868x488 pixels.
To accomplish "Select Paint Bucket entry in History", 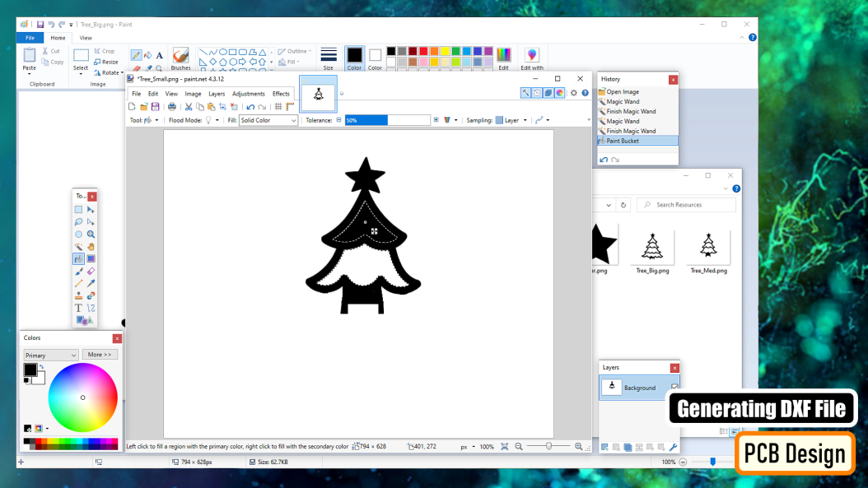I will click(x=623, y=141).
